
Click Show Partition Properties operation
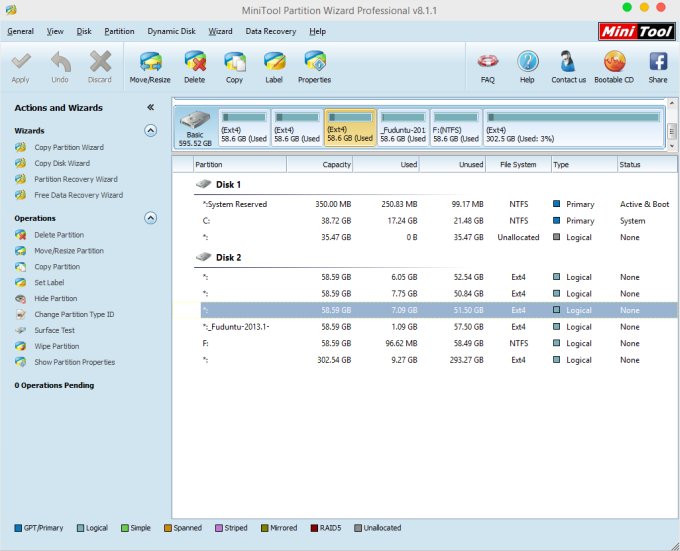pos(75,362)
